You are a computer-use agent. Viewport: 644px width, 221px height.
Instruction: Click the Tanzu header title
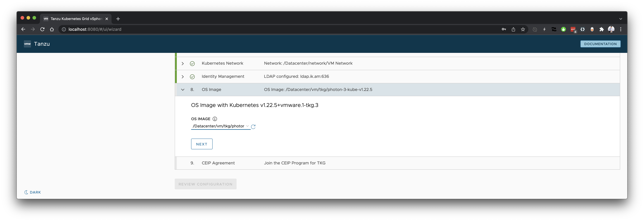[x=42, y=44]
